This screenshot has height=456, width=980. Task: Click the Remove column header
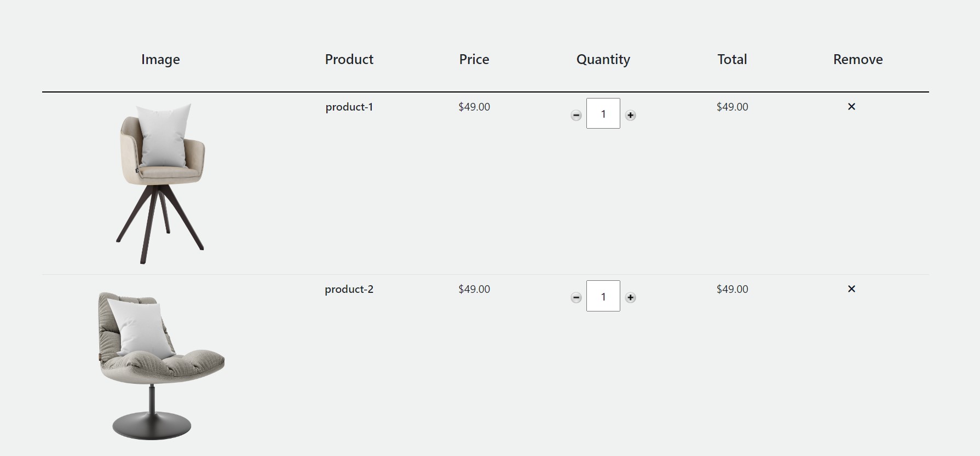[x=858, y=60]
